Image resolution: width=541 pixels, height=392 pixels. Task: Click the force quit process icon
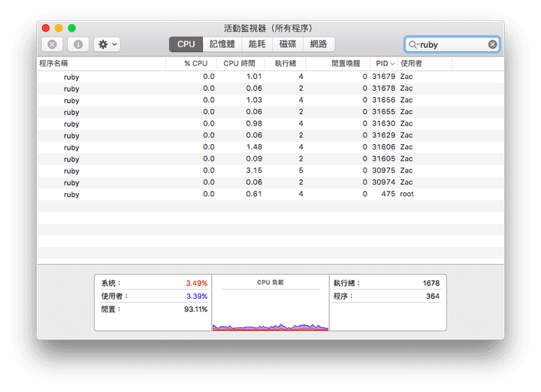[52, 44]
